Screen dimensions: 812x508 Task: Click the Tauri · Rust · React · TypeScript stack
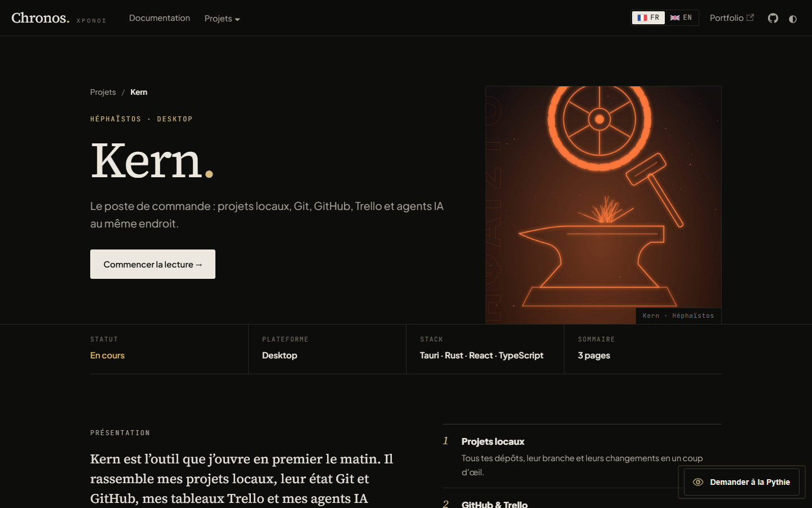(x=482, y=356)
